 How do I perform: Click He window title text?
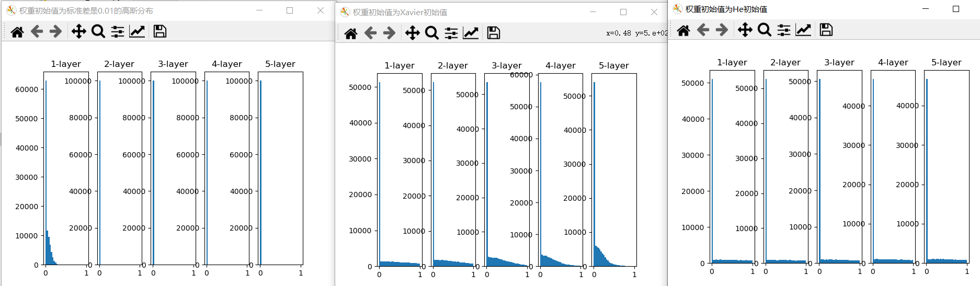tap(726, 9)
